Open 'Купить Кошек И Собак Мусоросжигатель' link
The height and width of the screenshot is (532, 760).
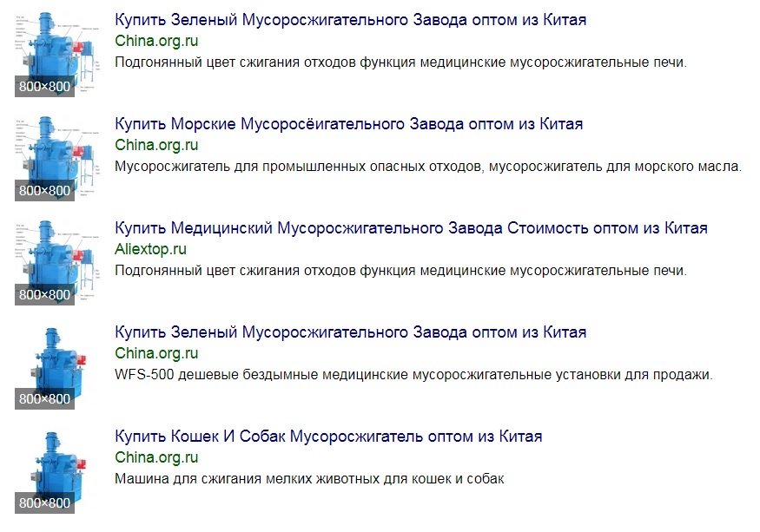tap(328, 437)
